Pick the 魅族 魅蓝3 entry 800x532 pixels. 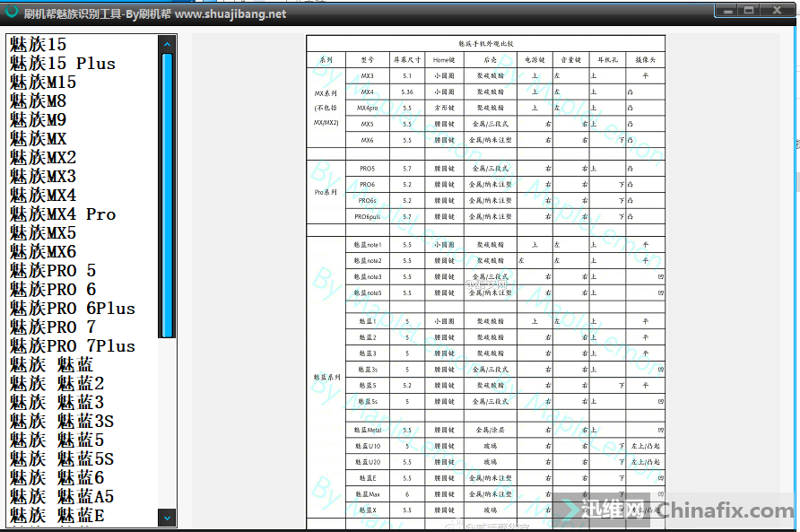[57, 403]
